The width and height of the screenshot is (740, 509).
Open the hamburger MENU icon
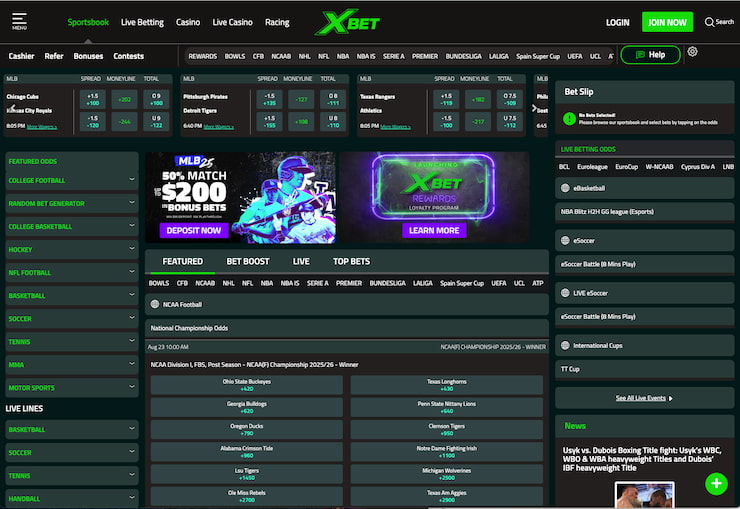(x=19, y=21)
